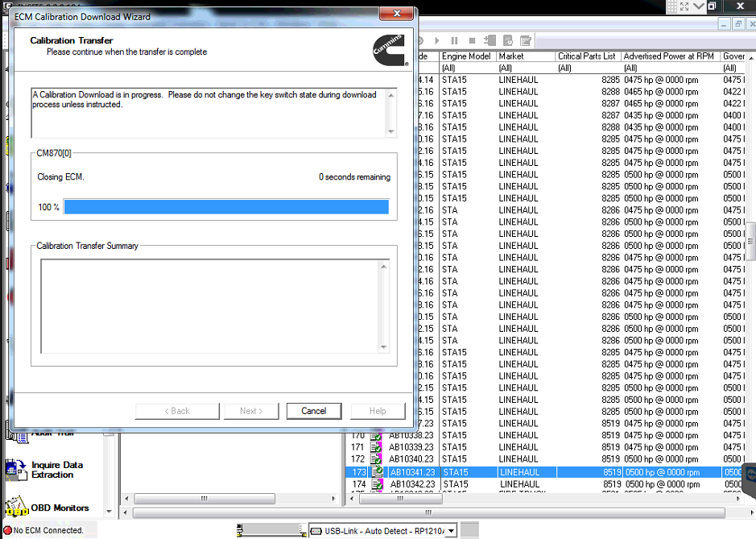Click the red No ECM Connected status indicator
This screenshot has height=539, width=756.
[x=8, y=530]
